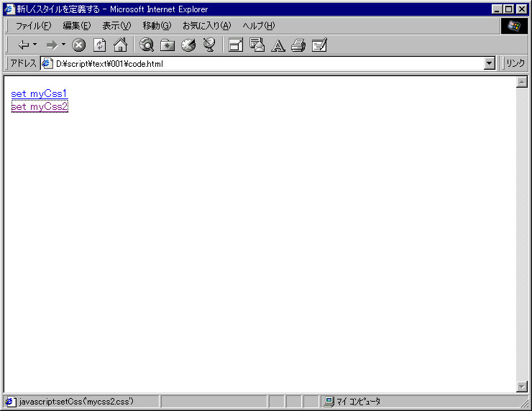Image resolution: width=532 pixels, height=411 pixels.
Task: Open the Channels satellite dish icon
Action: click(209, 45)
